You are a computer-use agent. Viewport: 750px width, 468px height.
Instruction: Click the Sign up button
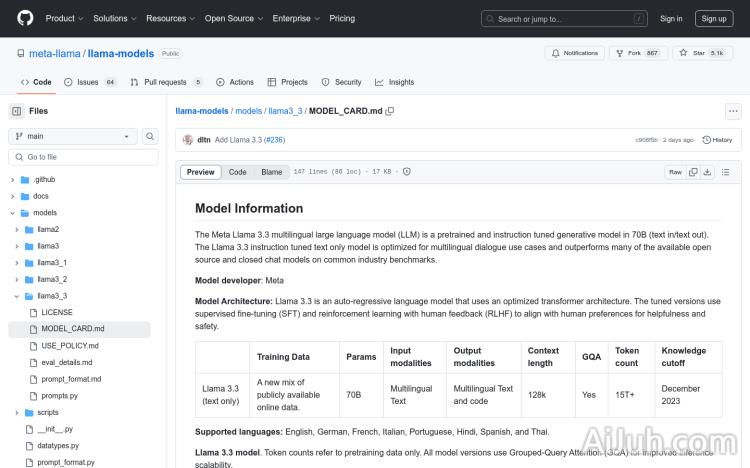tap(714, 18)
